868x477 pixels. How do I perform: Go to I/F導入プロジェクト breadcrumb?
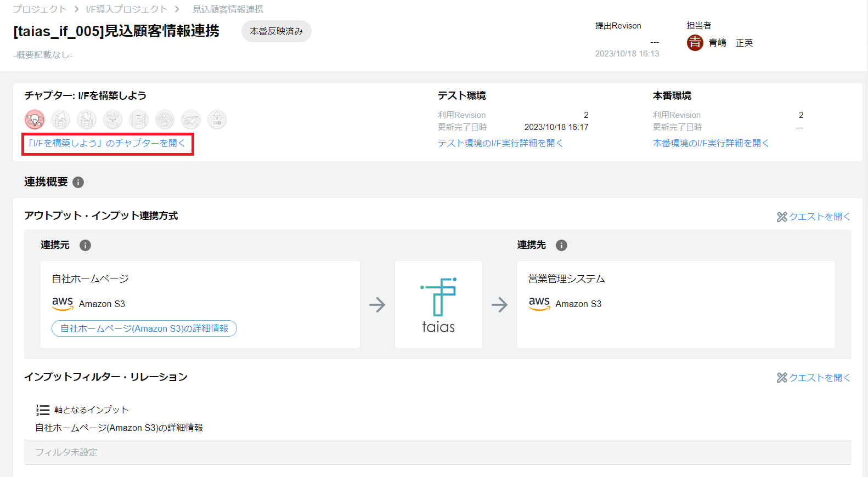(x=127, y=9)
